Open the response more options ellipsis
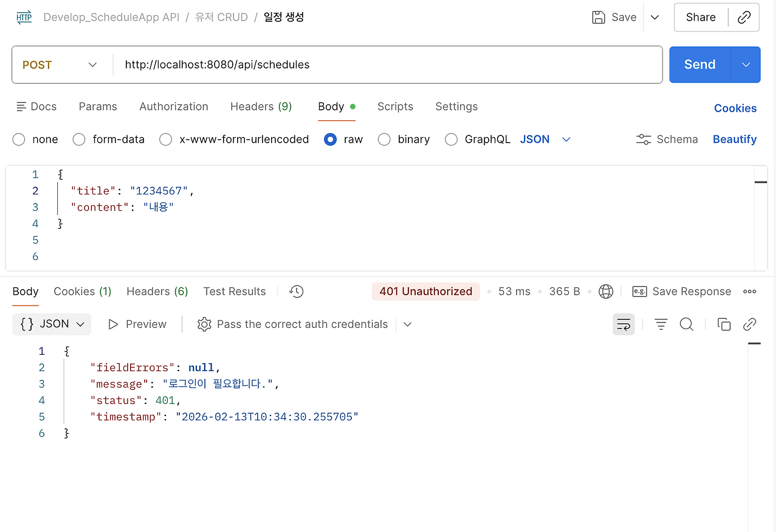The width and height of the screenshot is (778, 532). click(749, 292)
